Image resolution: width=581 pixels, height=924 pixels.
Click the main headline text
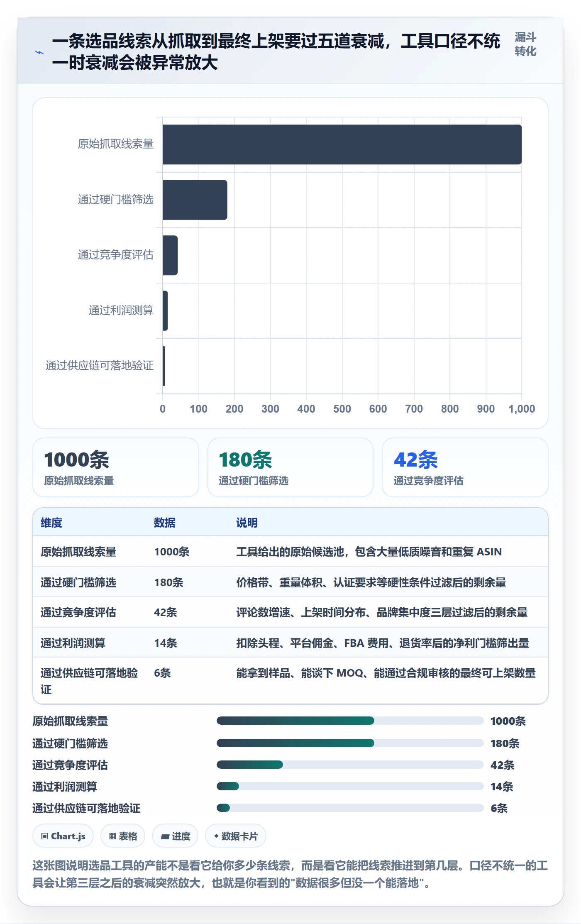pyautogui.click(x=276, y=52)
